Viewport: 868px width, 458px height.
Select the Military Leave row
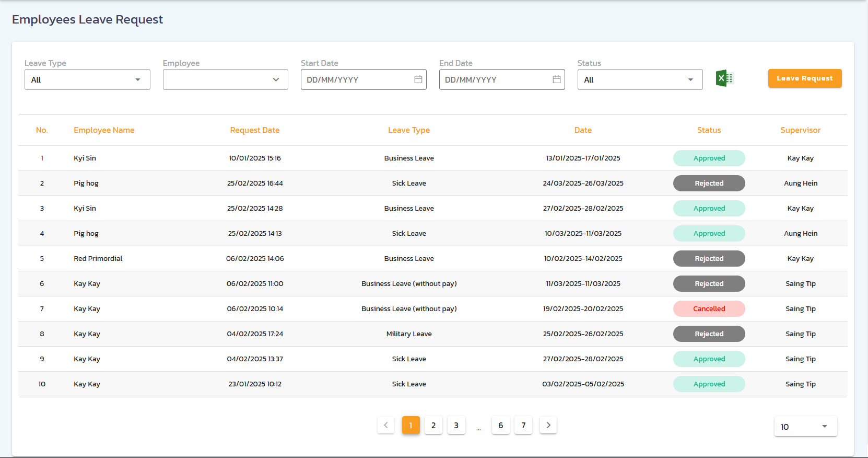tap(409, 334)
